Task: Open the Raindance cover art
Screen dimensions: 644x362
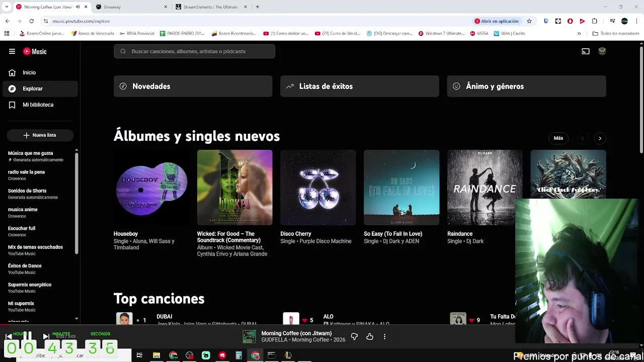Action: click(x=485, y=188)
